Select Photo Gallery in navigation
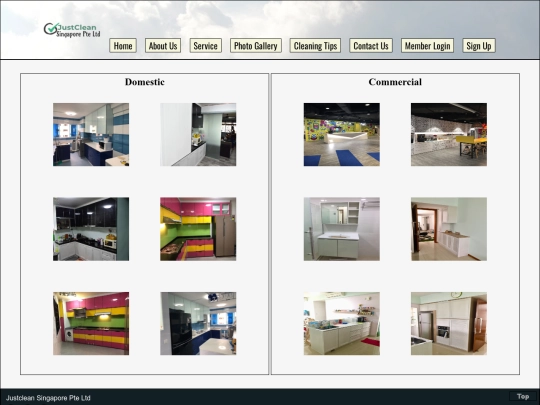Image resolution: width=540 pixels, height=405 pixels. tap(256, 45)
